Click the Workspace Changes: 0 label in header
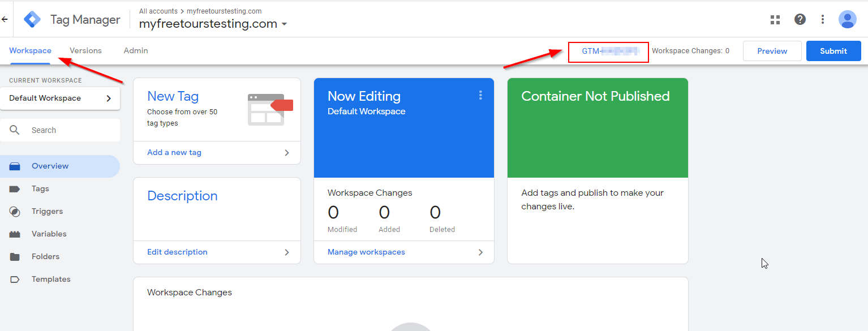 point(690,51)
